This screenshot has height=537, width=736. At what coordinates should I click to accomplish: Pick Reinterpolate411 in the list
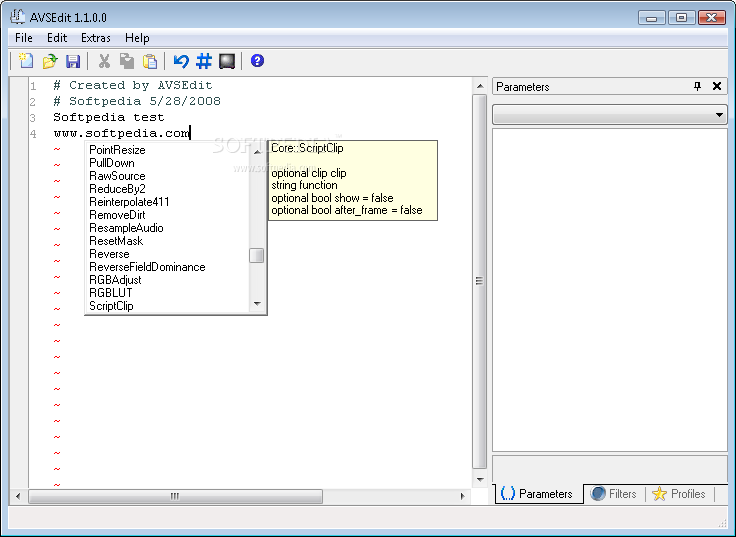click(129, 202)
